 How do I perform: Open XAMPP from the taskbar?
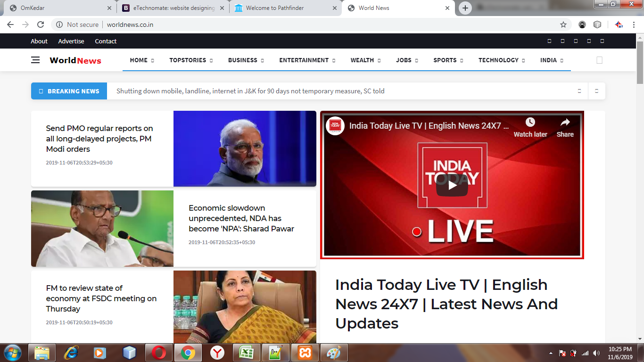(305, 353)
